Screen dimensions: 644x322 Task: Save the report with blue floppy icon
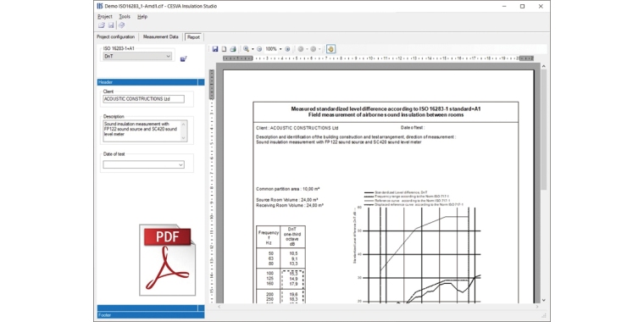tap(215, 49)
